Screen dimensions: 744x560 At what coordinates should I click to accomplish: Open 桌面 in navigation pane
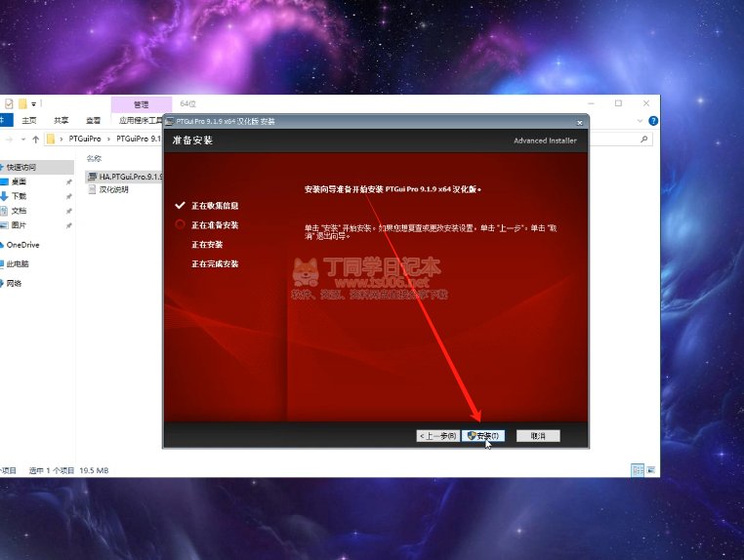click(x=19, y=181)
